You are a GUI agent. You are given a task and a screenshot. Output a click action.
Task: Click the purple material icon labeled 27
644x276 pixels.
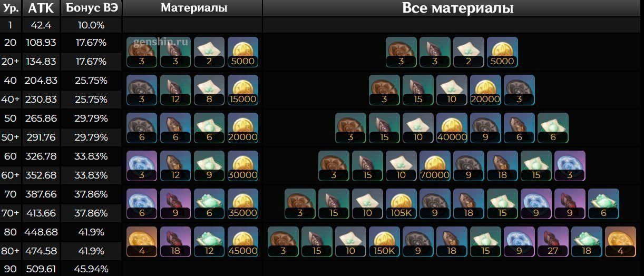pos(553,242)
